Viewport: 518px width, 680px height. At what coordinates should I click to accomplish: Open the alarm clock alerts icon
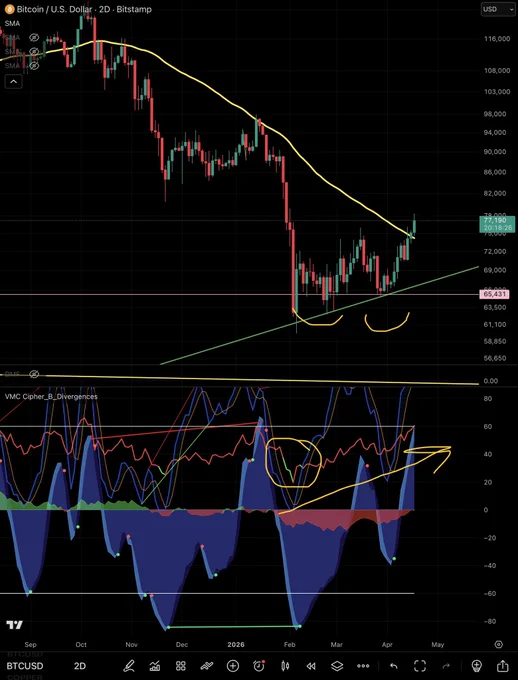click(259, 666)
